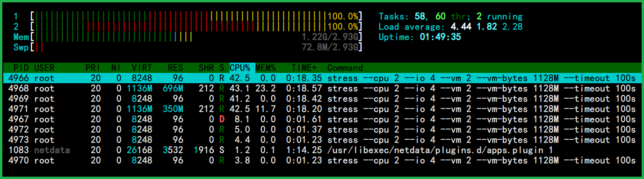
Task: Select the highlighted CPU% column header
Action: pos(242,68)
